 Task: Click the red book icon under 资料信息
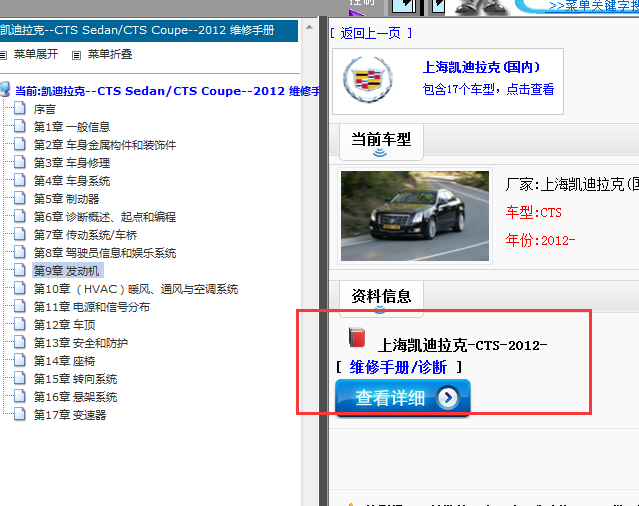[357, 337]
